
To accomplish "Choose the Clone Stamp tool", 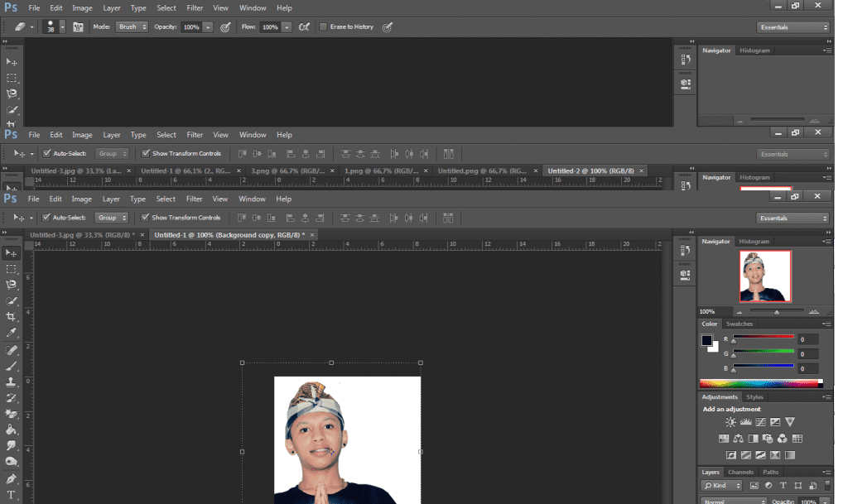I will [x=12, y=382].
